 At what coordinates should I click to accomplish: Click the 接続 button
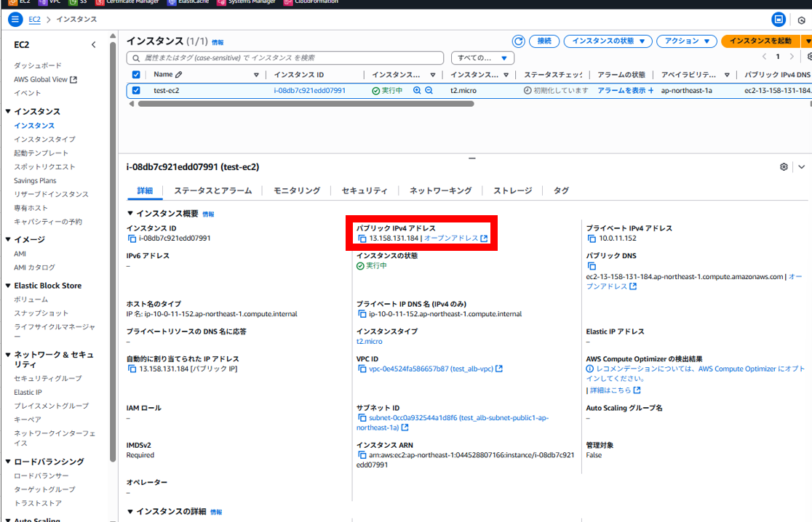point(544,41)
